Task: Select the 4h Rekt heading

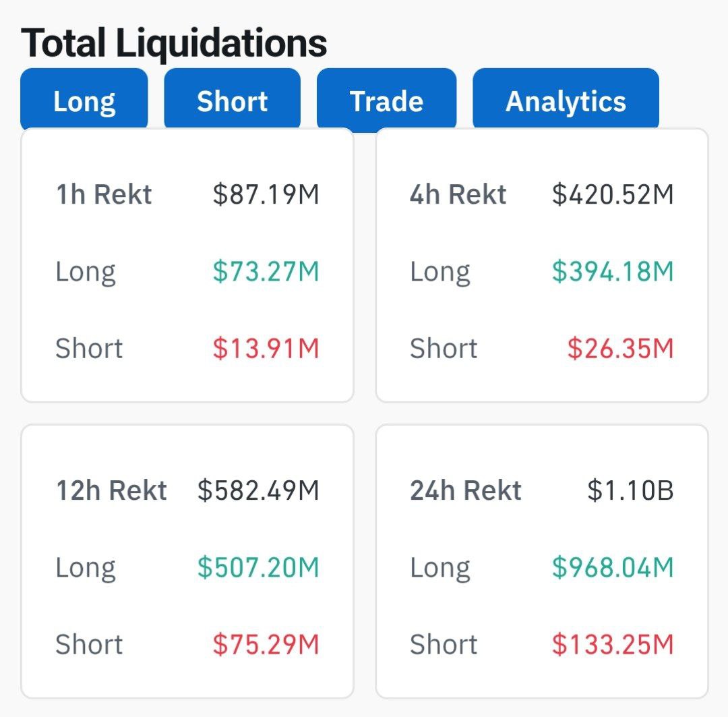Action: [x=458, y=195]
